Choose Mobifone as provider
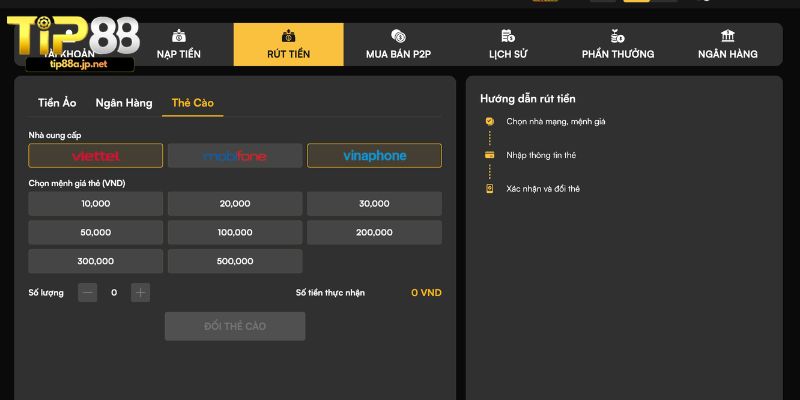 235,156
